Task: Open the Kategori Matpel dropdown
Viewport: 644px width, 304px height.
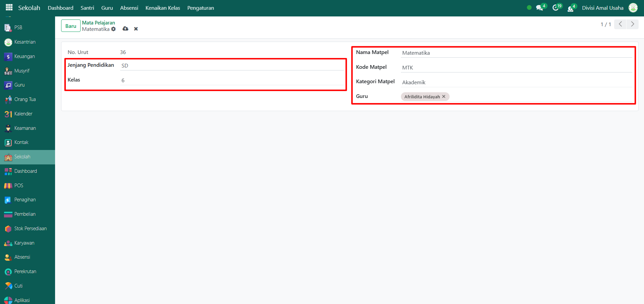Action: click(516, 83)
